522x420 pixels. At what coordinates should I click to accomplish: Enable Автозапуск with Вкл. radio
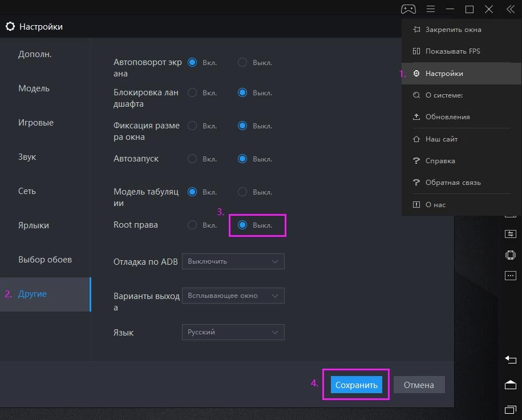coord(192,159)
